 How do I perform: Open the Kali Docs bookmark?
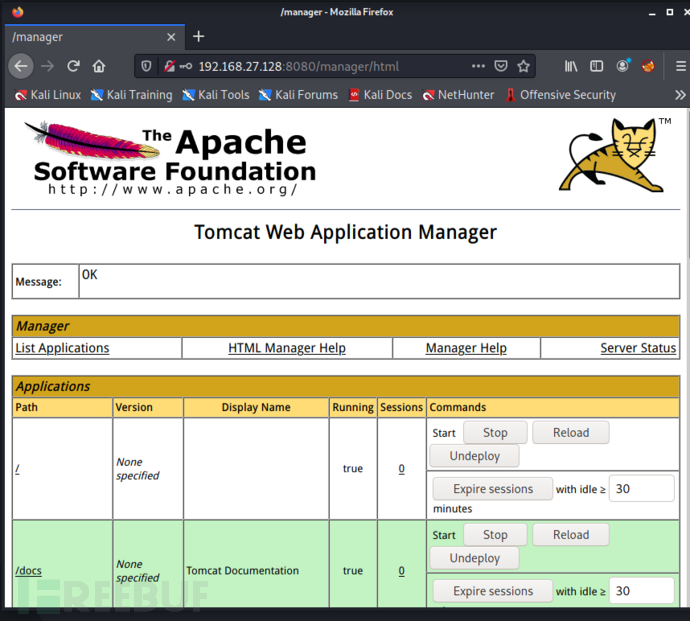click(380, 95)
